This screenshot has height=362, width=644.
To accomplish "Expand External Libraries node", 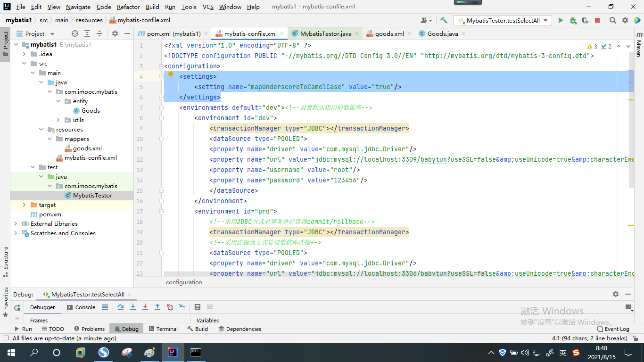I will (16, 224).
